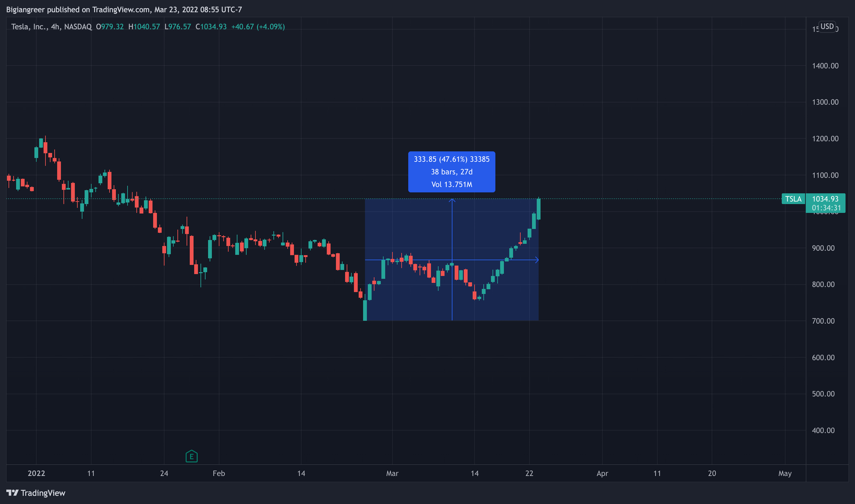Click the Feb label on time axis
855x504 pixels.
click(218, 473)
